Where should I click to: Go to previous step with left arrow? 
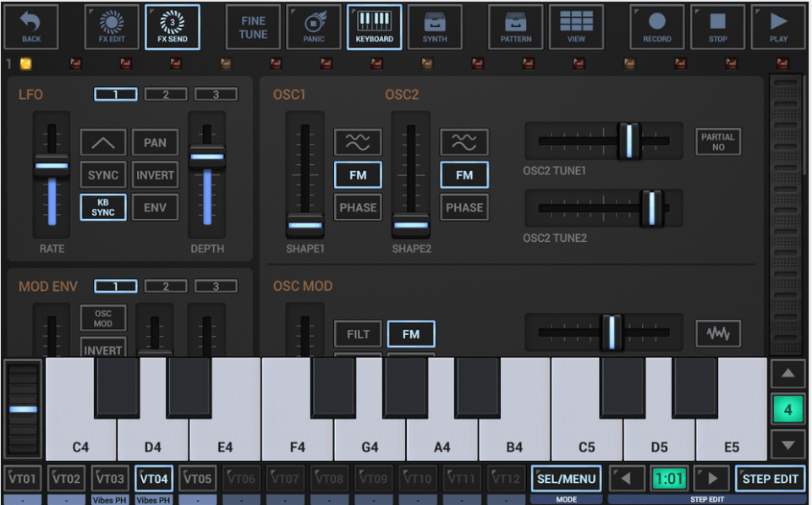click(627, 479)
